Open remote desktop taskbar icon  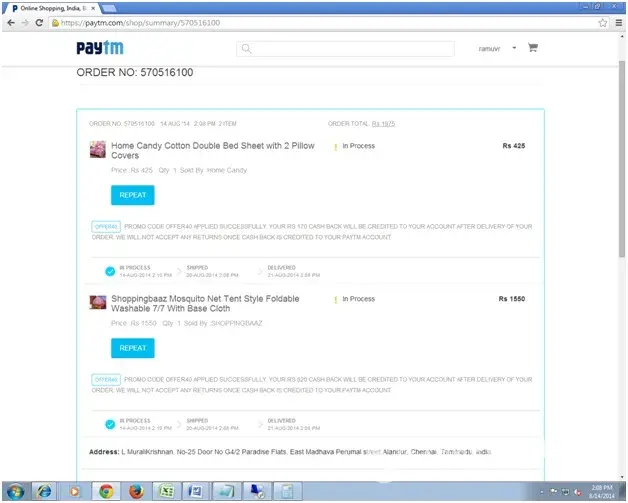point(257,491)
